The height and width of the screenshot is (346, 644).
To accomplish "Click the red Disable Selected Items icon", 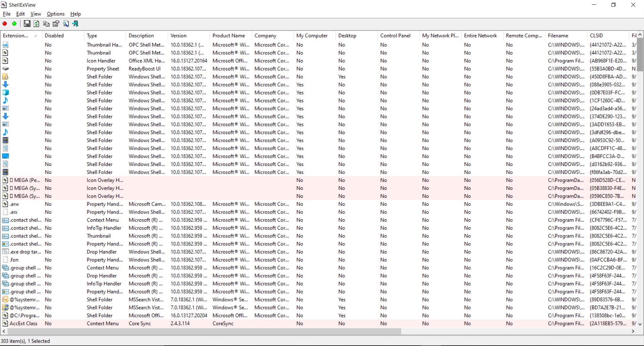I will [x=4, y=23].
